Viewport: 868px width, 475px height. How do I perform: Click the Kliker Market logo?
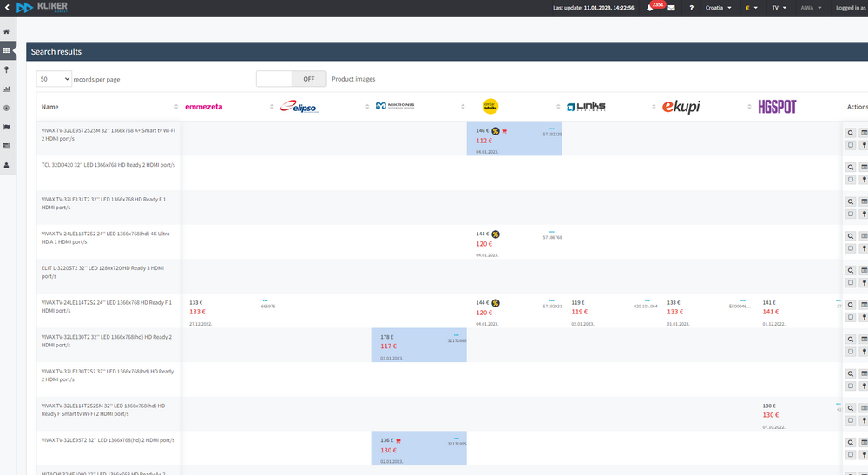(x=42, y=7)
